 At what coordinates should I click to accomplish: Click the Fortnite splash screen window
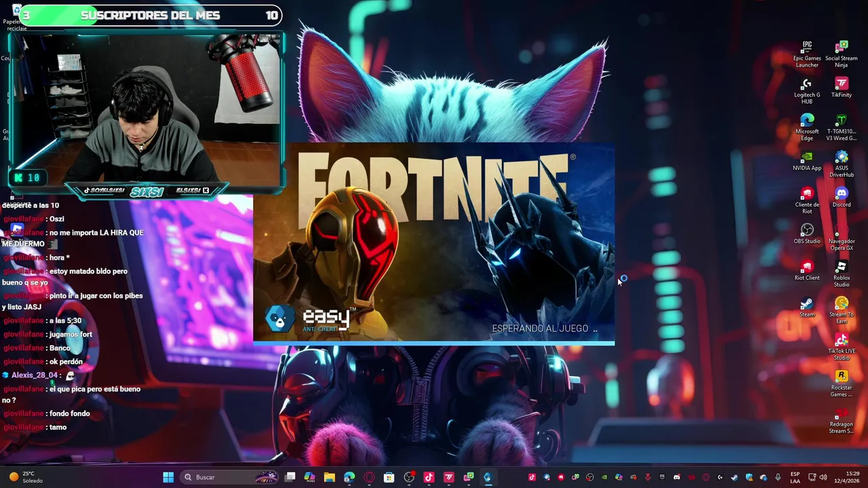coord(434,244)
